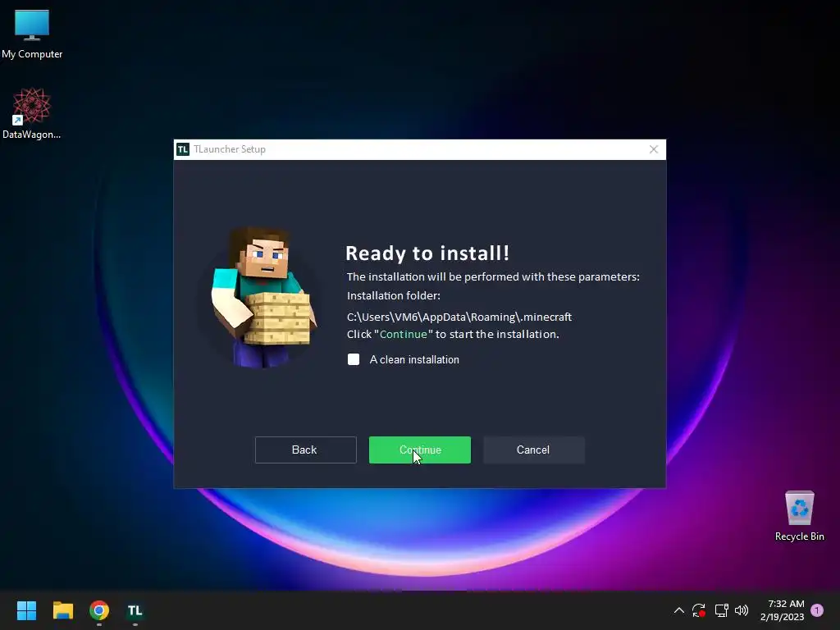
Task: Go Back in TLauncher Setup
Action: 305,450
